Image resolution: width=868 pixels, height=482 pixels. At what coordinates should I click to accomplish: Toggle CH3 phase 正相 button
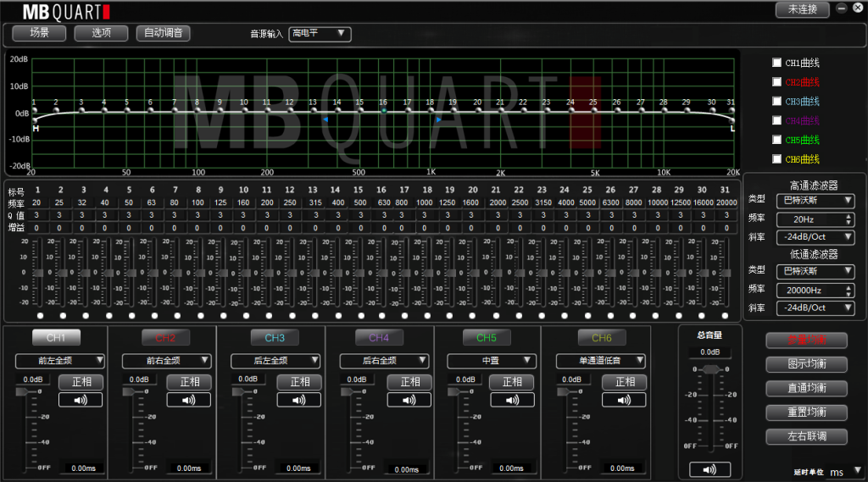(299, 382)
